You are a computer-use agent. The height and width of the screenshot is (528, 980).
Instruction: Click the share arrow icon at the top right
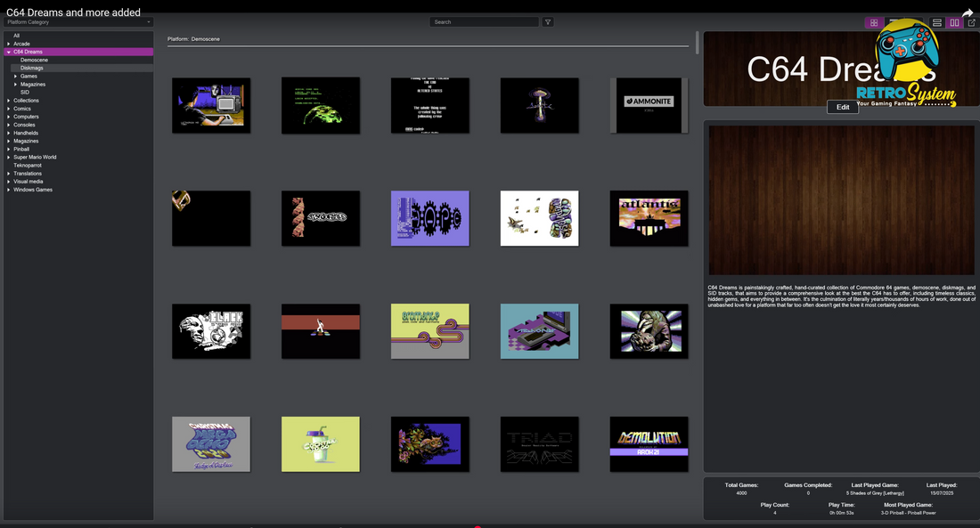[x=968, y=12]
